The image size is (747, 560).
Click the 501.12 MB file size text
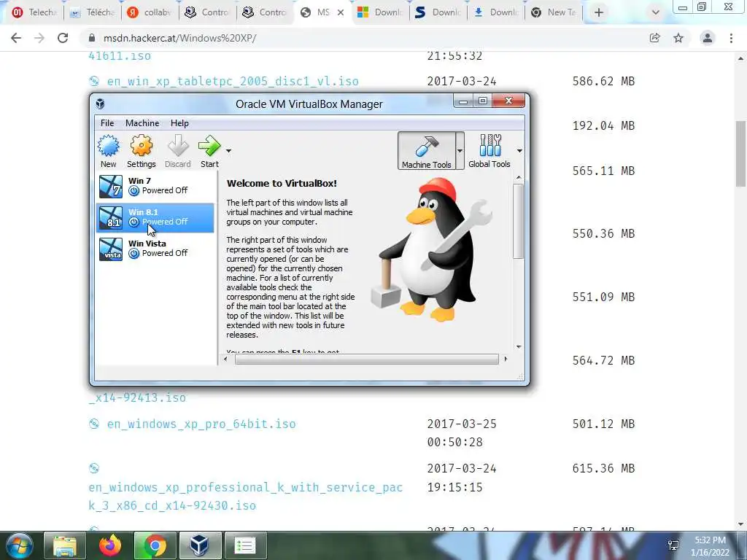click(x=603, y=424)
